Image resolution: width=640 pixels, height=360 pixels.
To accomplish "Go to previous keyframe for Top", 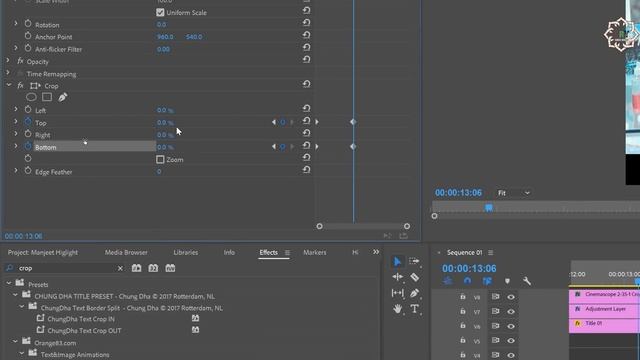I will coord(273,122).
